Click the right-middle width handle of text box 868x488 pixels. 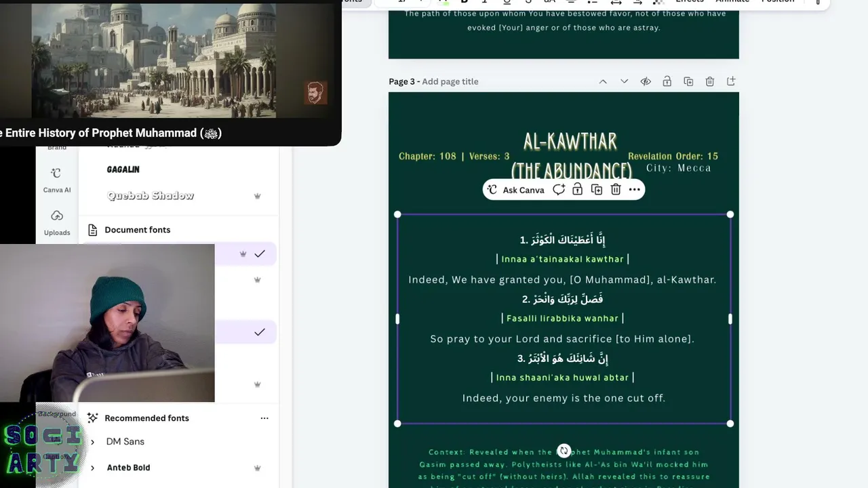coord(730,319)
